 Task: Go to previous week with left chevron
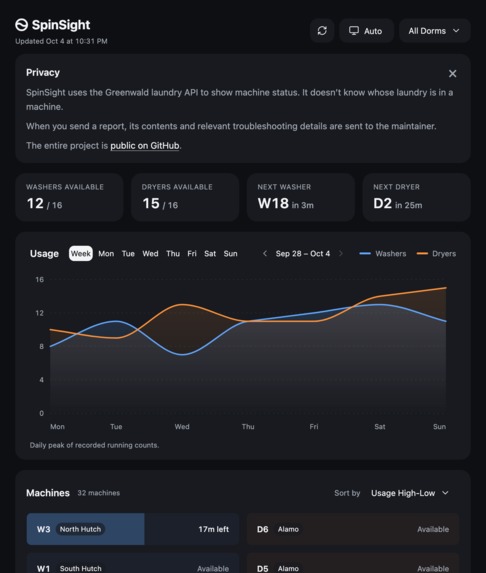coord(265,253)
